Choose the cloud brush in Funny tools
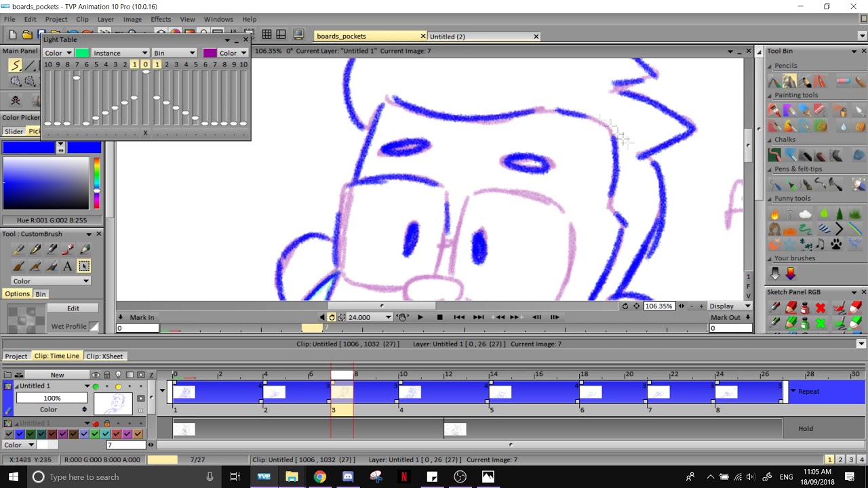The image size is (868, 488). pyautogui.click(x=805, y=214)
